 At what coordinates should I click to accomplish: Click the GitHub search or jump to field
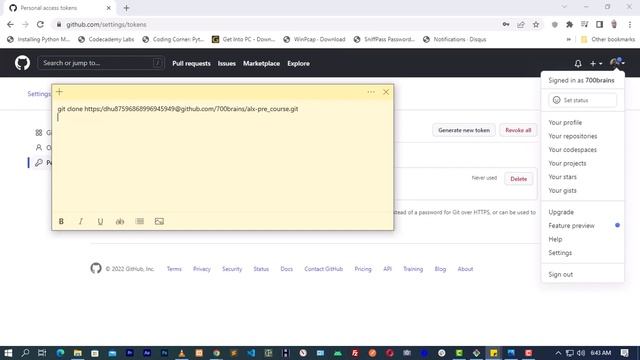click(101, 63)
